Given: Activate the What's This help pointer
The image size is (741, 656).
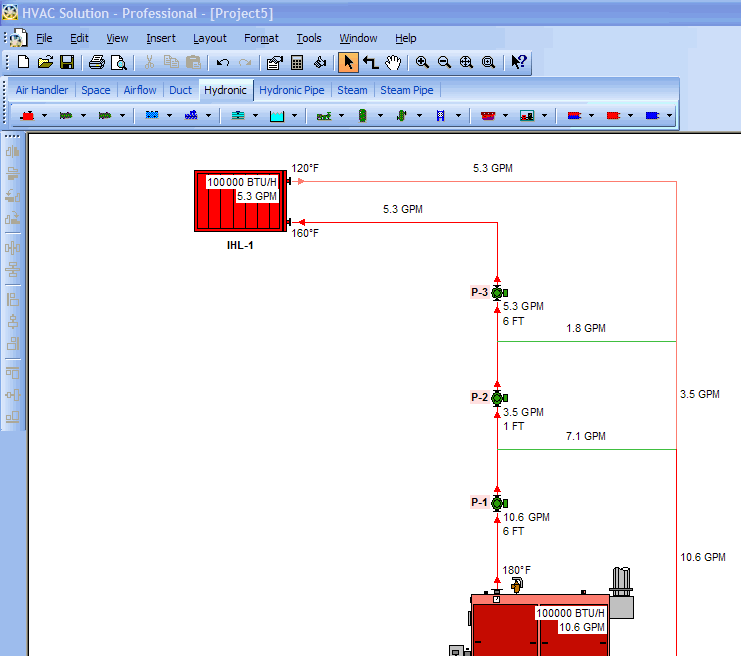Looking at the screenshot, I should tap(518, 62).
